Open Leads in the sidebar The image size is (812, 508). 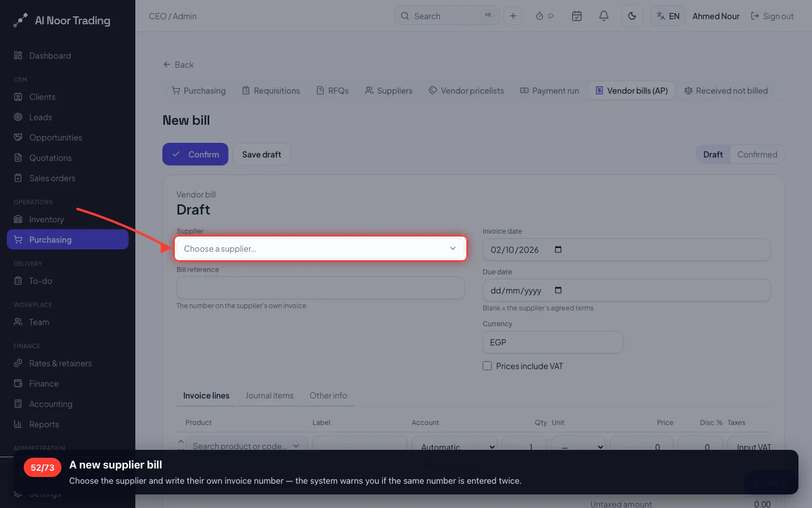68,117
